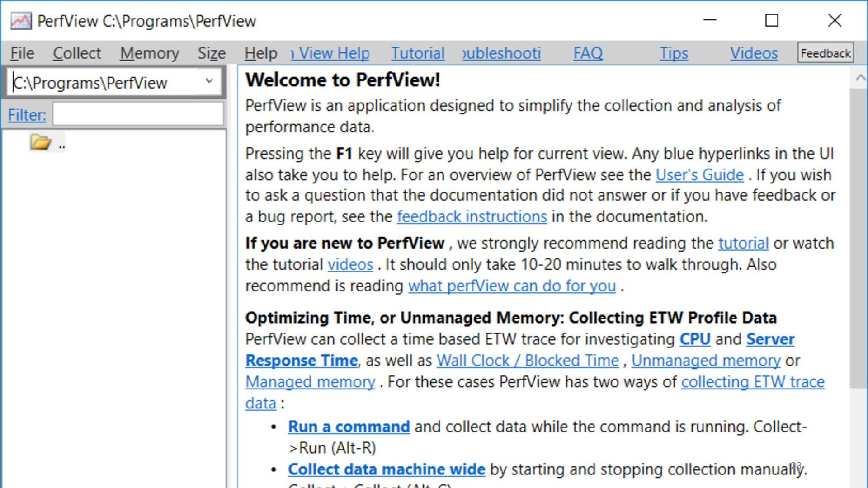Open the FAQ link
The image size is (868, 488).
pyautogui.click(x=588, y=53)
